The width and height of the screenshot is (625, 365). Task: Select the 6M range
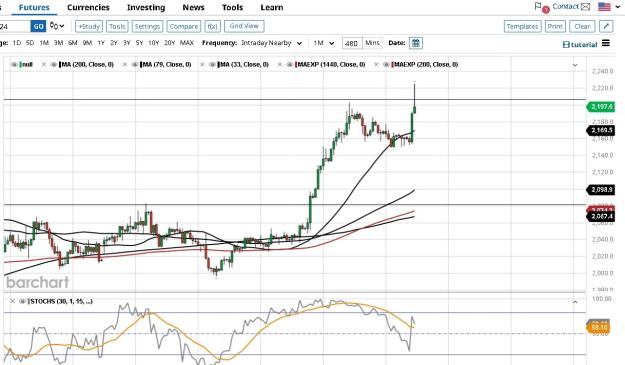(73, 43)
